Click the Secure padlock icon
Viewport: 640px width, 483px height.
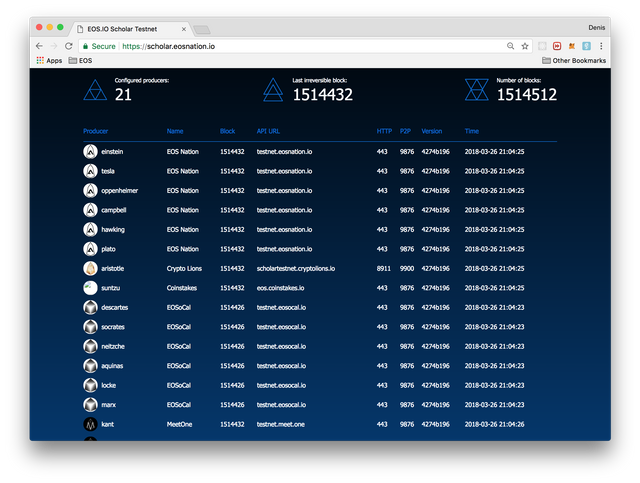tap(85, 46)
